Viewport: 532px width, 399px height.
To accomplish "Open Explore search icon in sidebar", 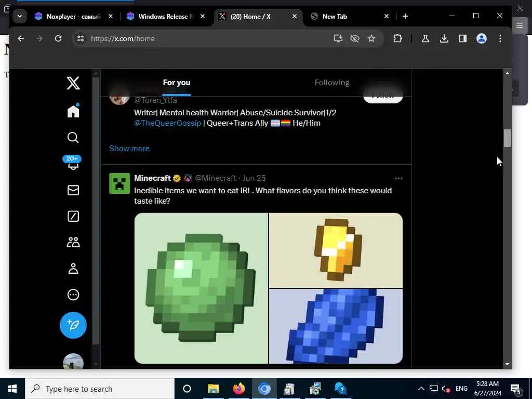I will coord(73,137).
